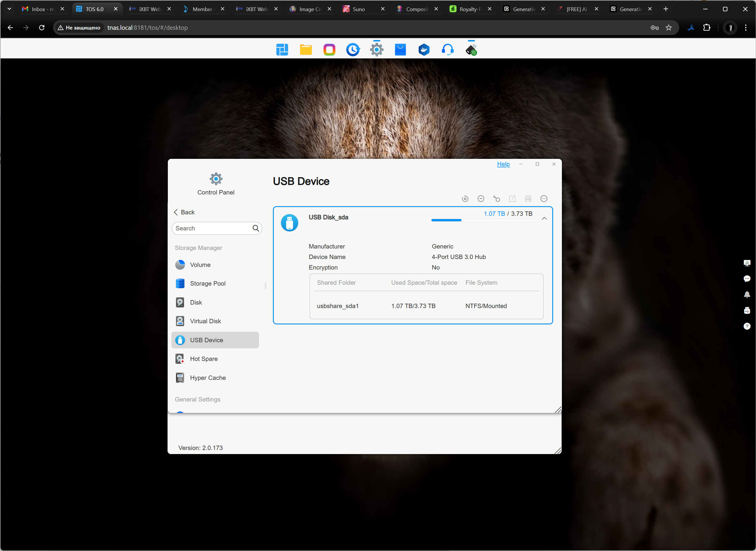Viewport: 756px width, 551px height.
Task: Open tab search dropdown in Chrome
Action: pyautogui.click(x=9, y=9)
